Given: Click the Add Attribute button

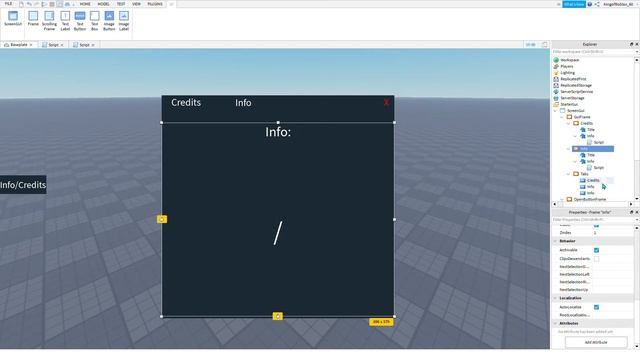Looking at the screenshot, I should 596,342.
